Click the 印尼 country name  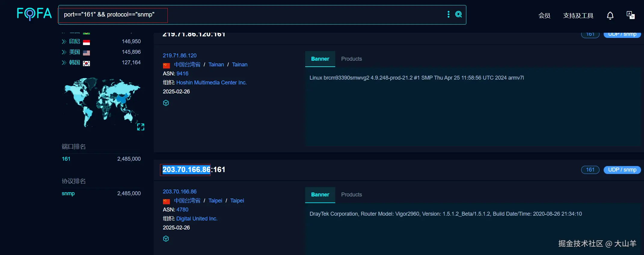click(75, 41)
